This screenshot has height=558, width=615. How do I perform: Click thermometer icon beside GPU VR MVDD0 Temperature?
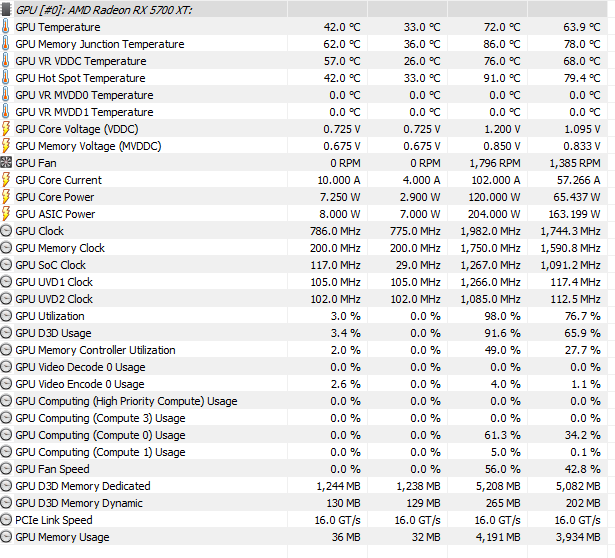[5, 95]
